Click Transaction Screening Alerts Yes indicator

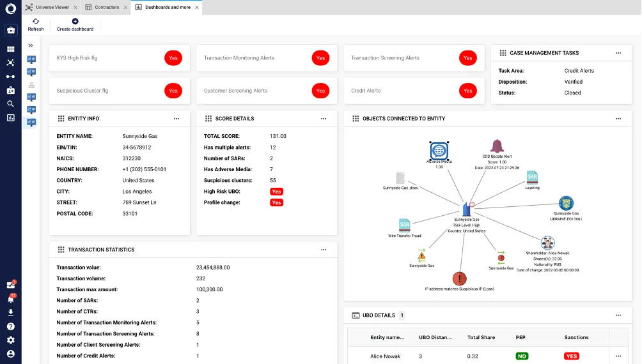point(468,58)
